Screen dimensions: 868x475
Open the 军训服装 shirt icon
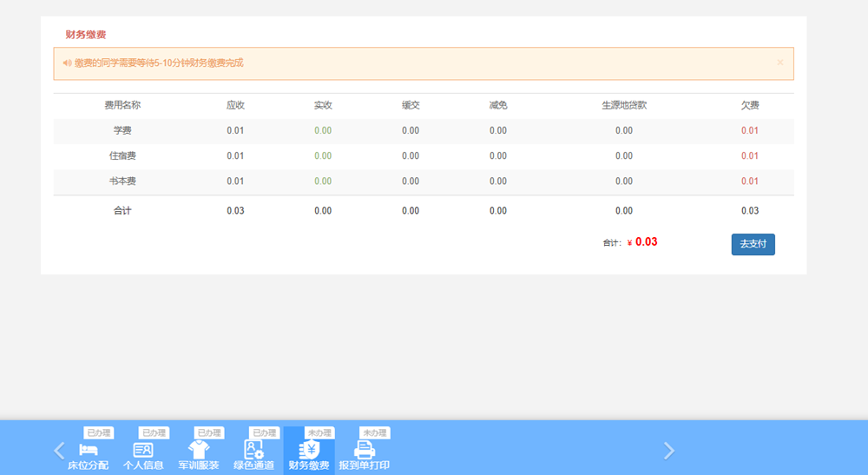click(199, 450)
